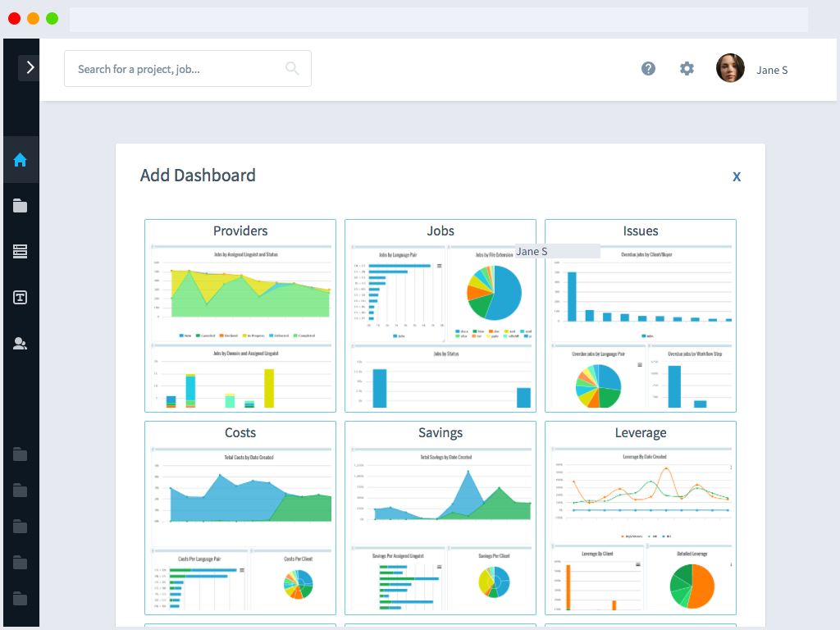Choose the Savings dashboard thumbnail
The image size is (840, 630).
point(441,518)
